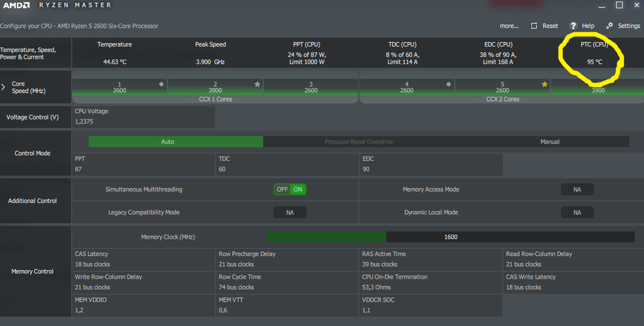Click the EDC (CPU) reading

pos(498,59)
